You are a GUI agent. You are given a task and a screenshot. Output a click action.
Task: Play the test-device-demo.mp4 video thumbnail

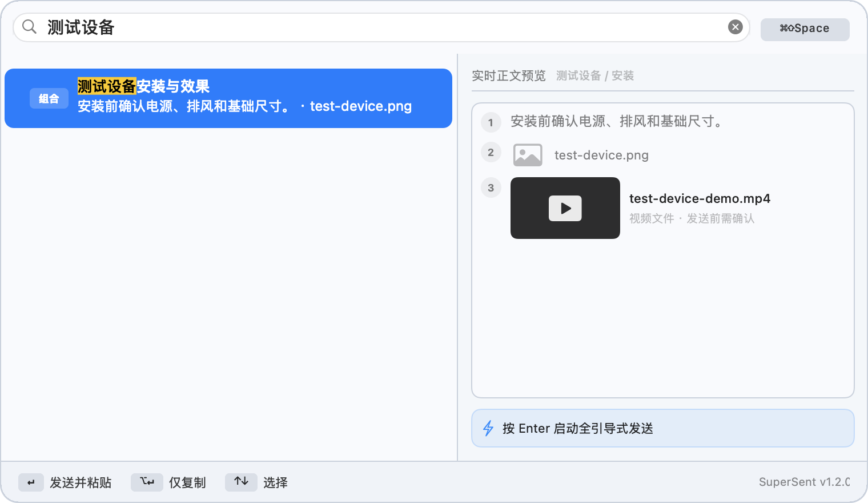[x=565, y=208]
